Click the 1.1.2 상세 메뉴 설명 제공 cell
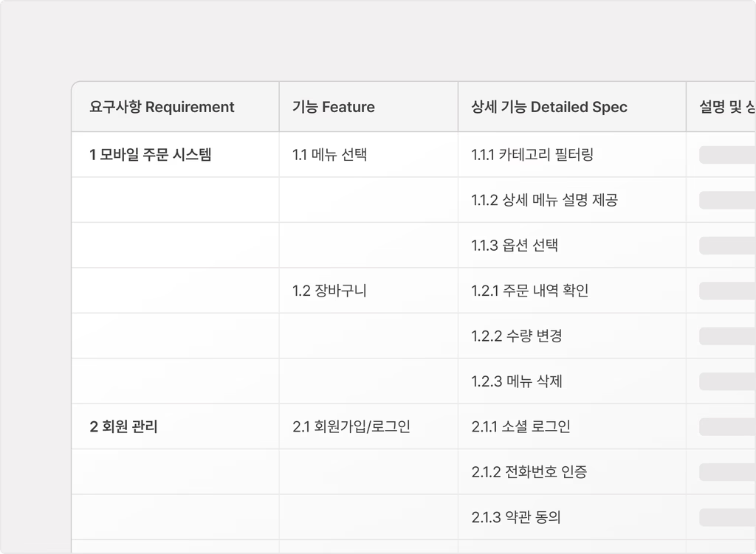This screenshot has width=756, height=554. [x=572, y=200]
